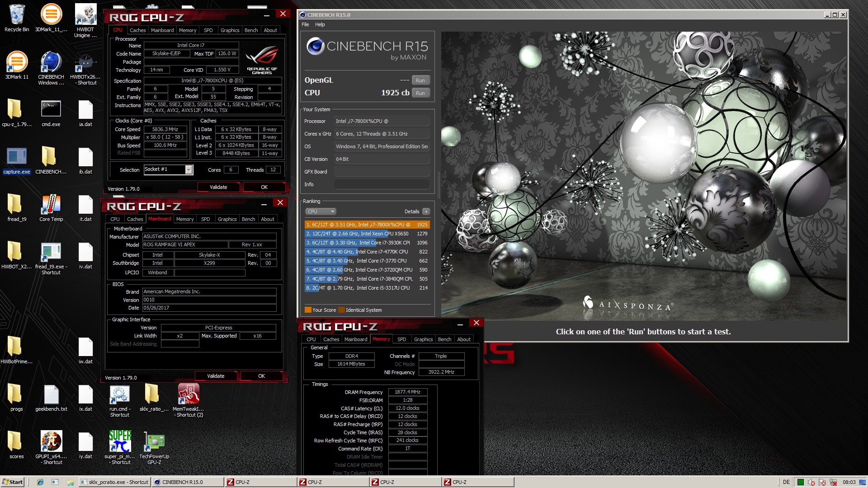
Task: Select ranking row i7-3930K 1096
Action: (367, 243)
